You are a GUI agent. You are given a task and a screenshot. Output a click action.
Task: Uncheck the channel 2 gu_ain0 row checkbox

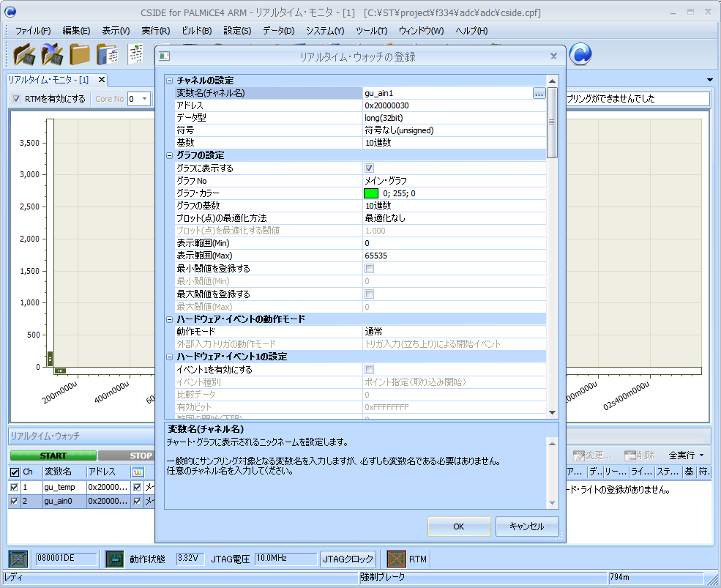(x=14, y=502)
